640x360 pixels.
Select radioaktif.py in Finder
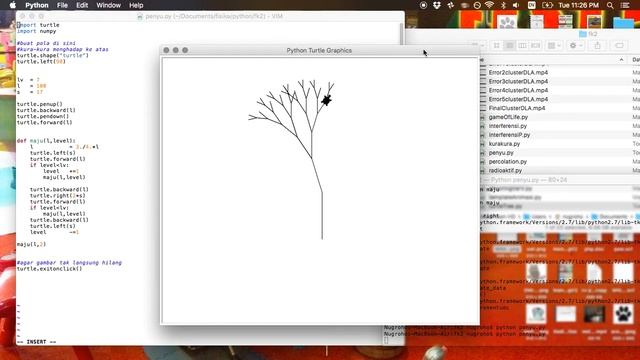[x=505, y=171]
